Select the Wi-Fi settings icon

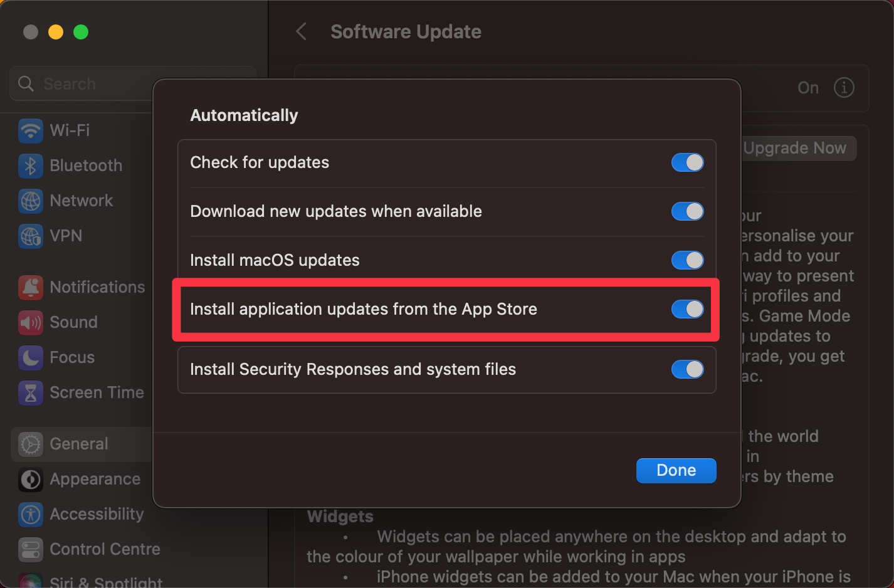pyautogui.click(x=30, y=130)
